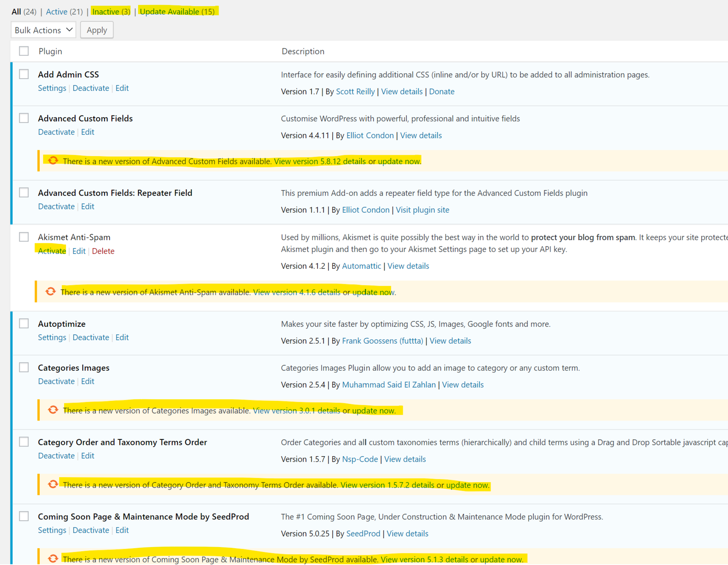The width and height of the screenshot is (728, 565).
Task: Edit the Advanced Custom Fields plugin
Action: pos(87,132)
